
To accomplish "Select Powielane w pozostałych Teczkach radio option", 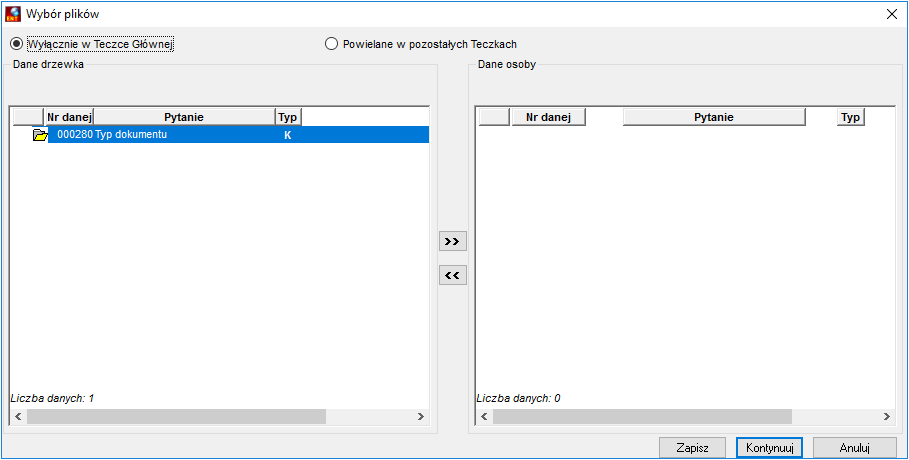I will pyautogui.click(x=421, y=44).
